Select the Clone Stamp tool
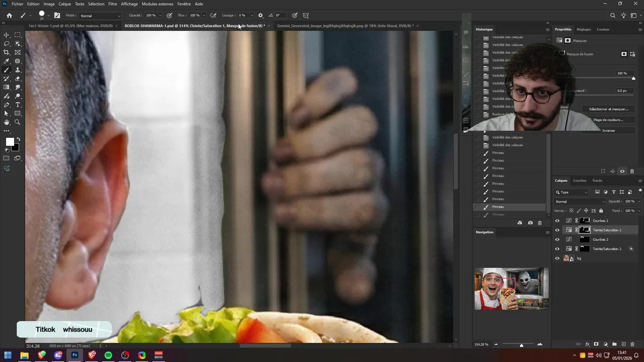The width and height of the screenshot is (644, 362). click(x=18, y=70)
